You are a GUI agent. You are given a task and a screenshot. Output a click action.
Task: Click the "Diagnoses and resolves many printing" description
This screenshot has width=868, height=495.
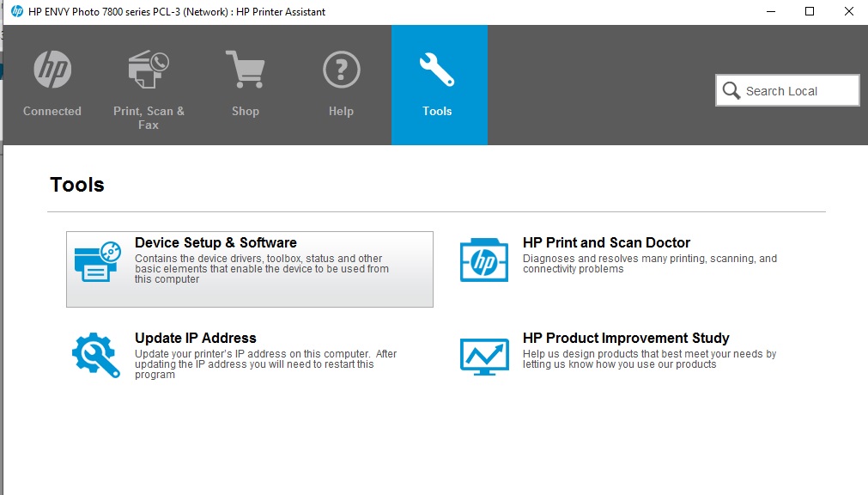[x=650, y=264]
